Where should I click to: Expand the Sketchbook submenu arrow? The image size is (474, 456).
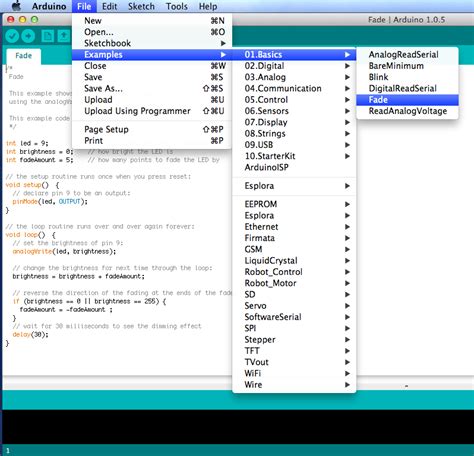pos(223,43)
